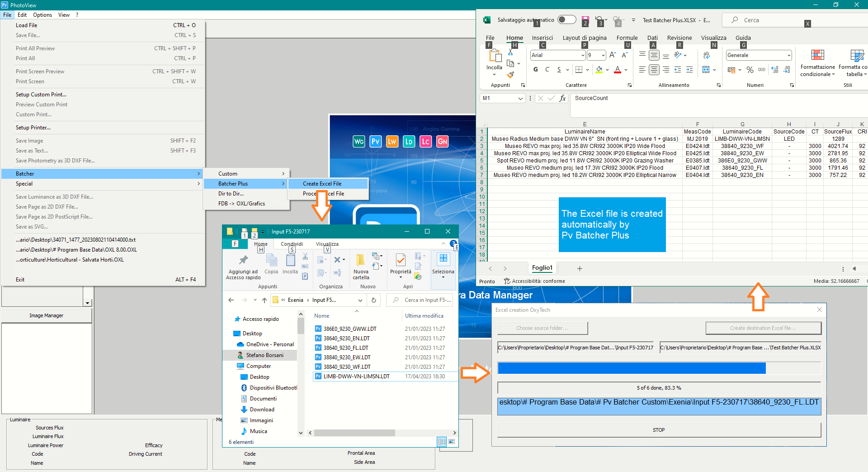Select Foglio1 sheet tab in Excel
The width and height of the screenshot is (868, 472).
tap(542, 268)
